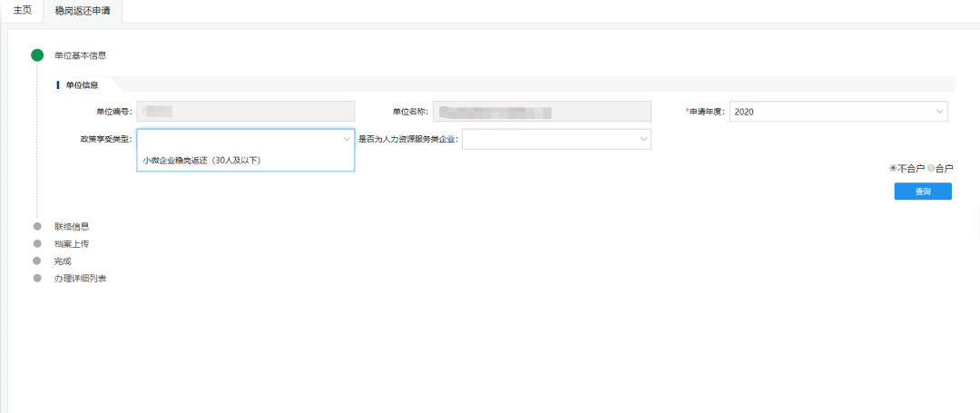
Task: Open the 档案上传 step
Action: [72, 243]
